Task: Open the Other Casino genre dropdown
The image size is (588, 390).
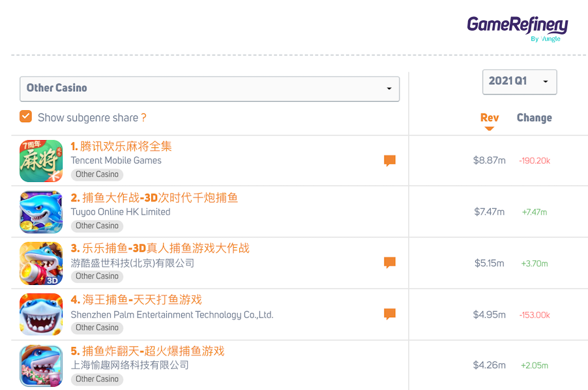Action: coord(209,89)
